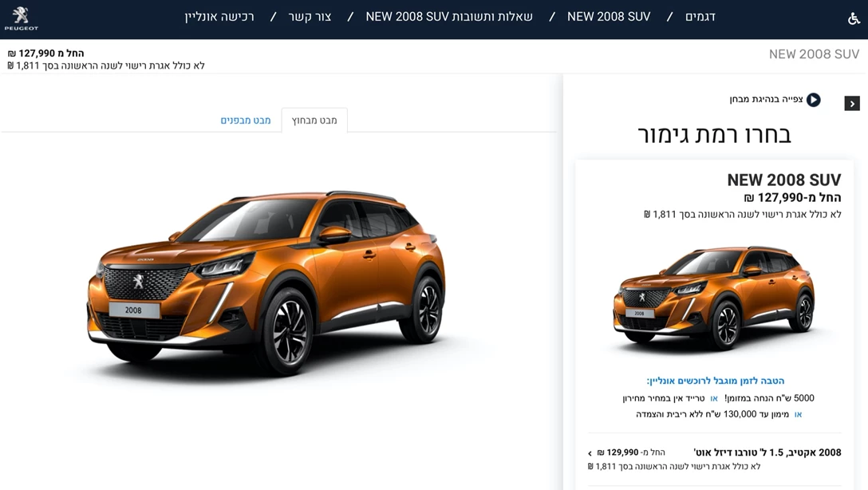The width and height of the screenshot is (868, 490).
Task: Click NEW 2008 SUV page header label
Action: point(814,54)
